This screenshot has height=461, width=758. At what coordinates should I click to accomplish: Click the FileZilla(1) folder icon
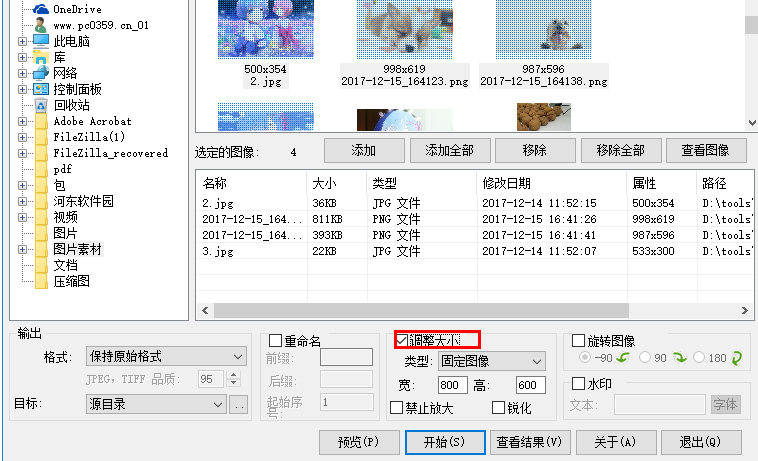41,137
